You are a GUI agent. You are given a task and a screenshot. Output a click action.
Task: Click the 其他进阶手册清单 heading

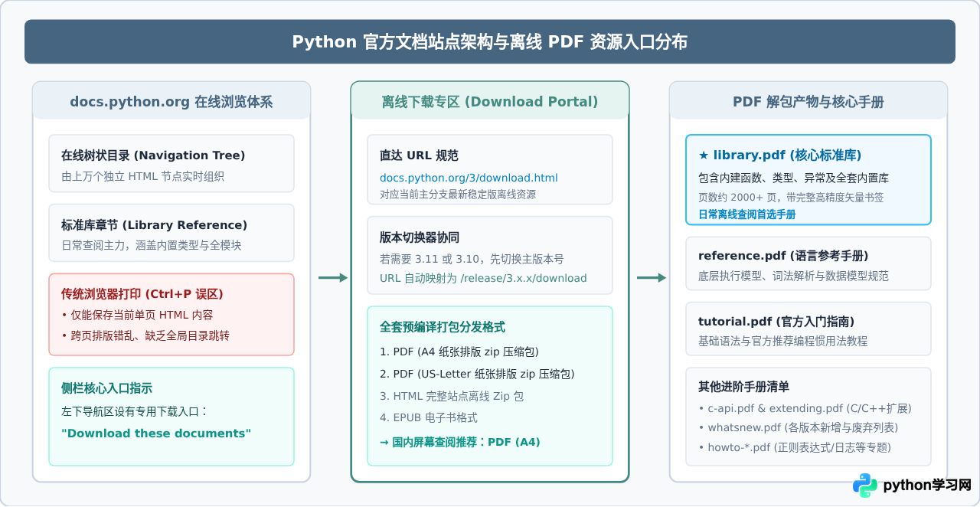(743, 387)
